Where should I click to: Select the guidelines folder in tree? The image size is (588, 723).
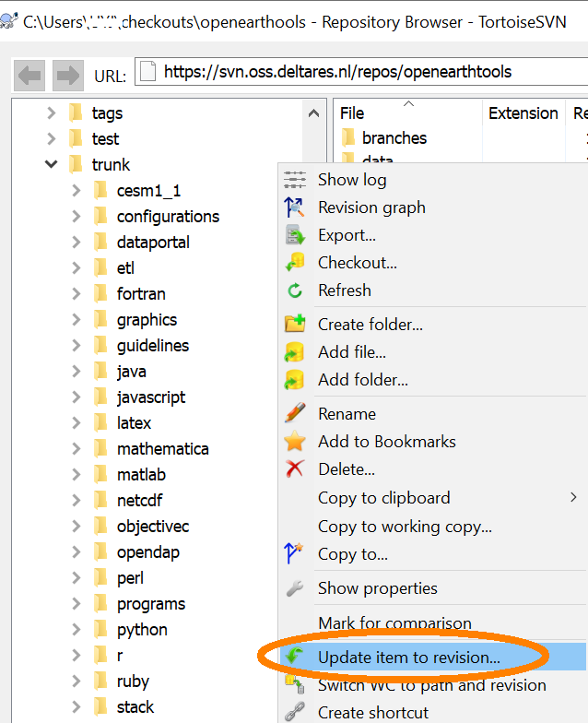click(153, 345)
